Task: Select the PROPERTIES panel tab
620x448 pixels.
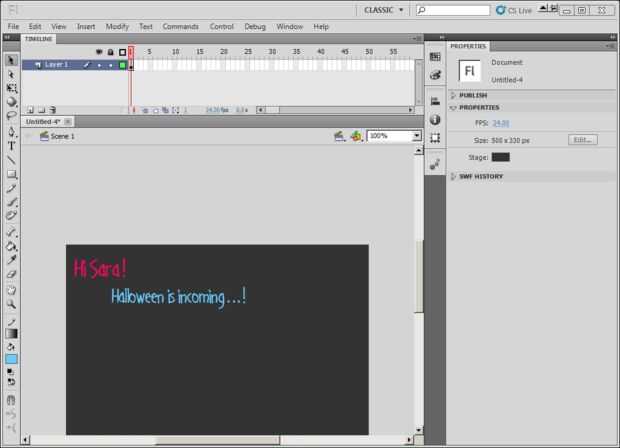Action: click(x=468, y=46)
